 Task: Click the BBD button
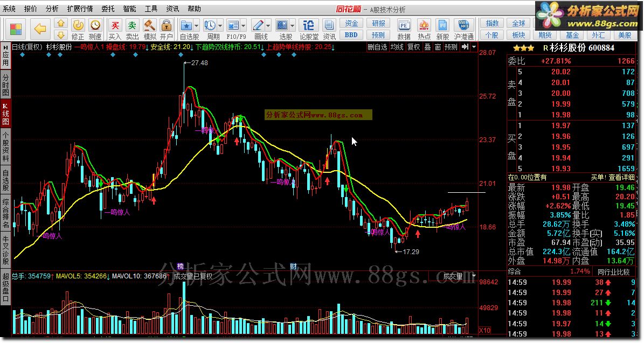point(351,35)
